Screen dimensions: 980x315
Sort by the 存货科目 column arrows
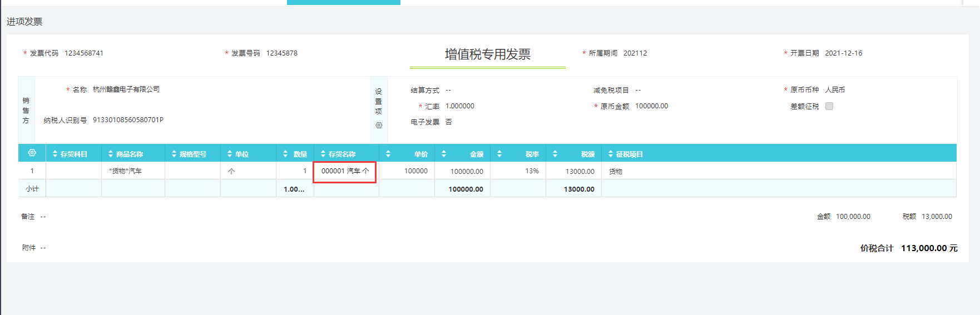(55, 154)
